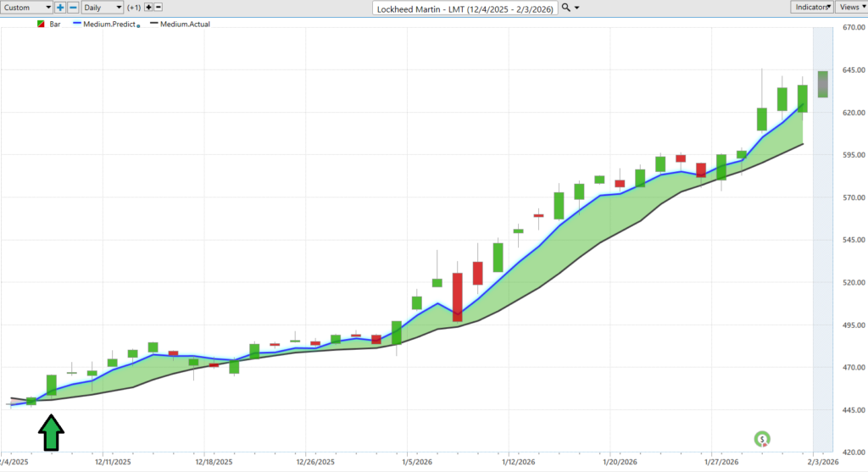Click the Medium.Actual legend label

click(x=185, y=25)
